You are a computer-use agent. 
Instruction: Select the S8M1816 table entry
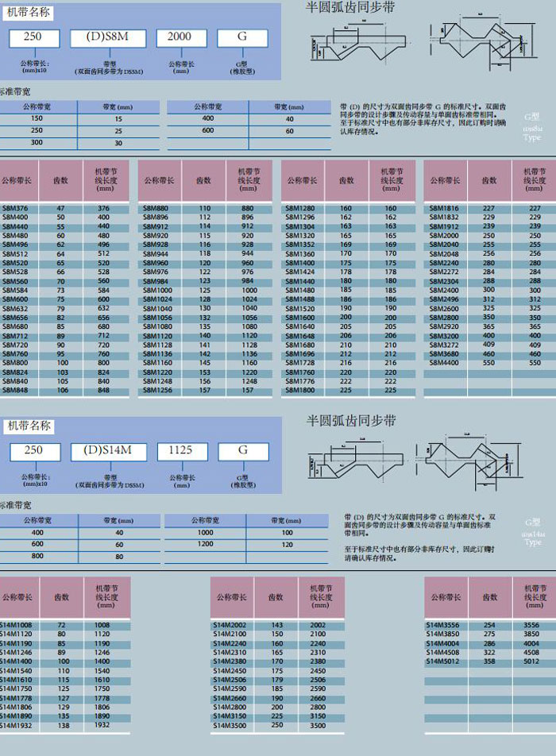(443, 208)
